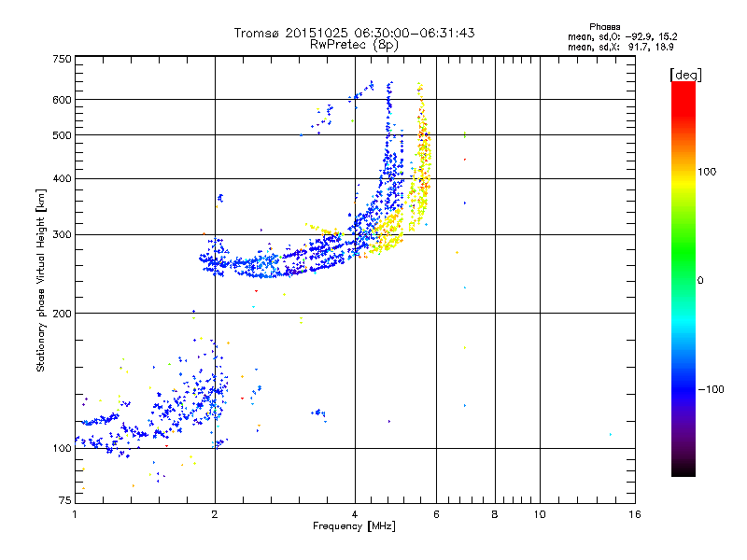Click the y-axis tick label '300'

62,235
